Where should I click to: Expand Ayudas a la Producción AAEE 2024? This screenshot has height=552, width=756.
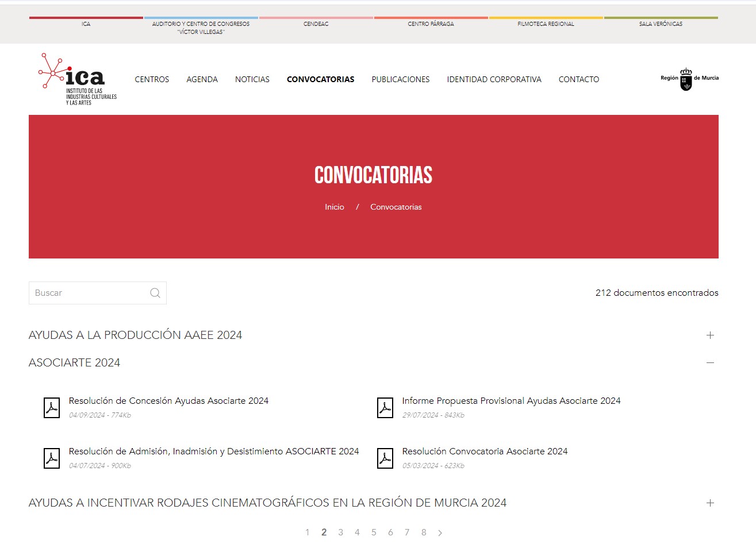(x=710, y=335)
